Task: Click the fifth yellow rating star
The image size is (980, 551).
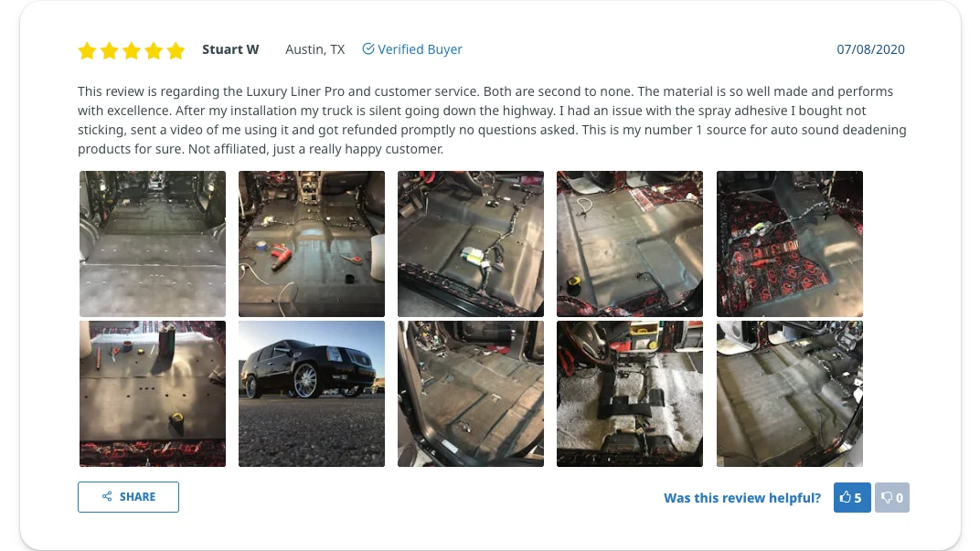Action: point(176,50)
